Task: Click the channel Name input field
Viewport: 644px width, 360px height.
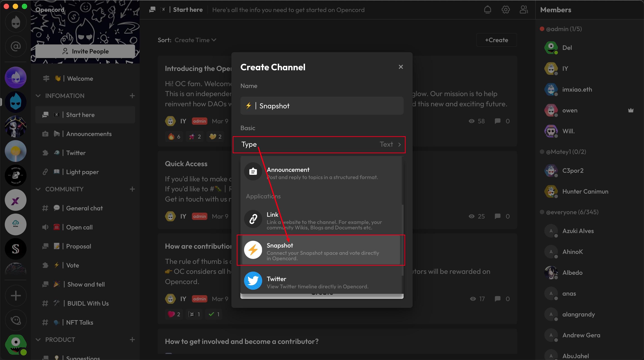Action: point(322,106)
